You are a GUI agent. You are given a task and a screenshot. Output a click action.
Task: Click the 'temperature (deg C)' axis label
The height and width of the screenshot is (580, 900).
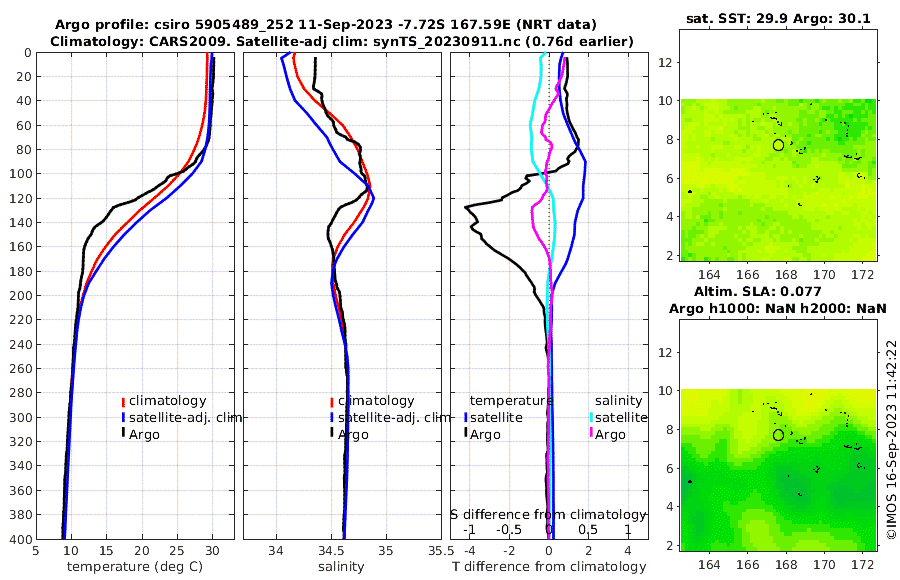click(x=135, y=567)
